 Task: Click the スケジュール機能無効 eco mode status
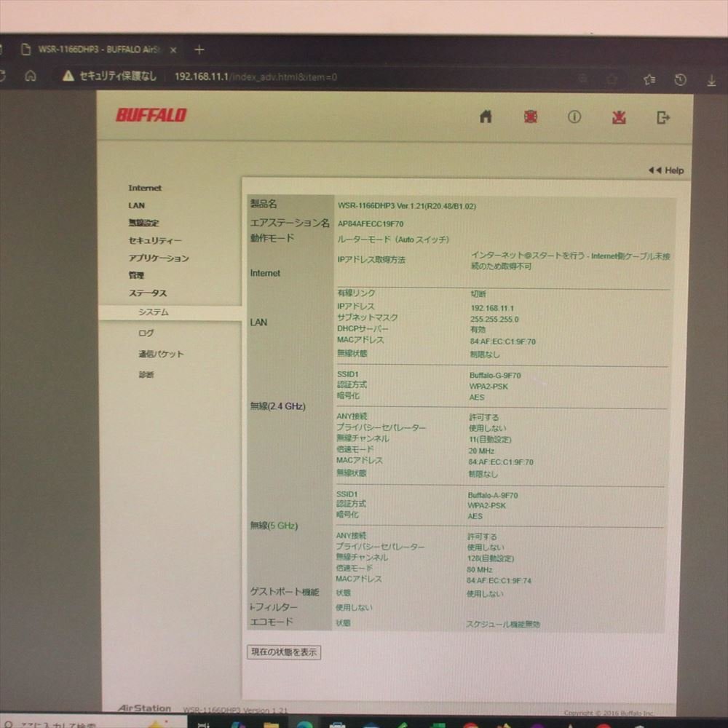tap(503, 625)
